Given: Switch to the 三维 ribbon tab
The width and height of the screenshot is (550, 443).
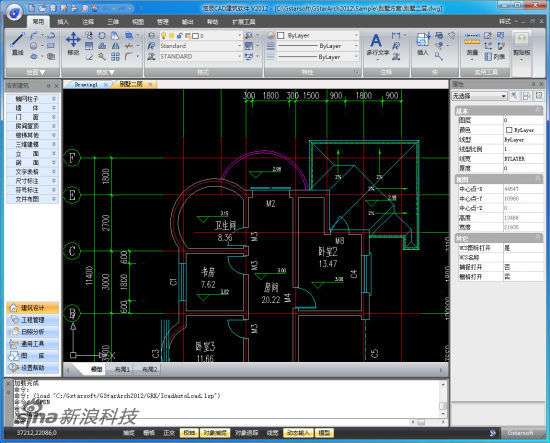Looking at the screenshot, I should [x=113, y=22].
